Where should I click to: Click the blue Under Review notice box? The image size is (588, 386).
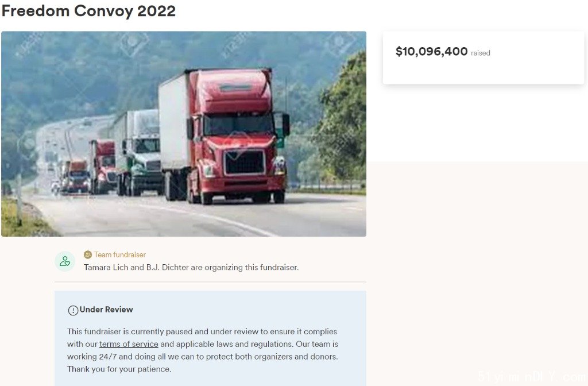(x=210, y=338)
